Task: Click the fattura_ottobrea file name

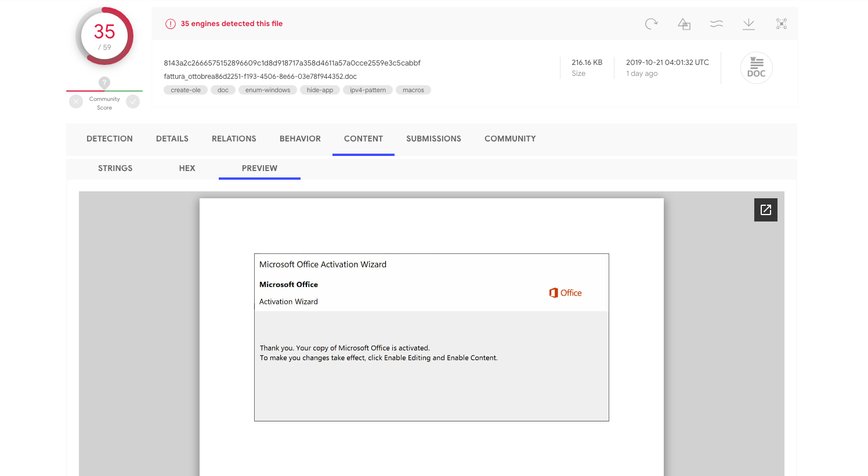Action: pos(260,76)
